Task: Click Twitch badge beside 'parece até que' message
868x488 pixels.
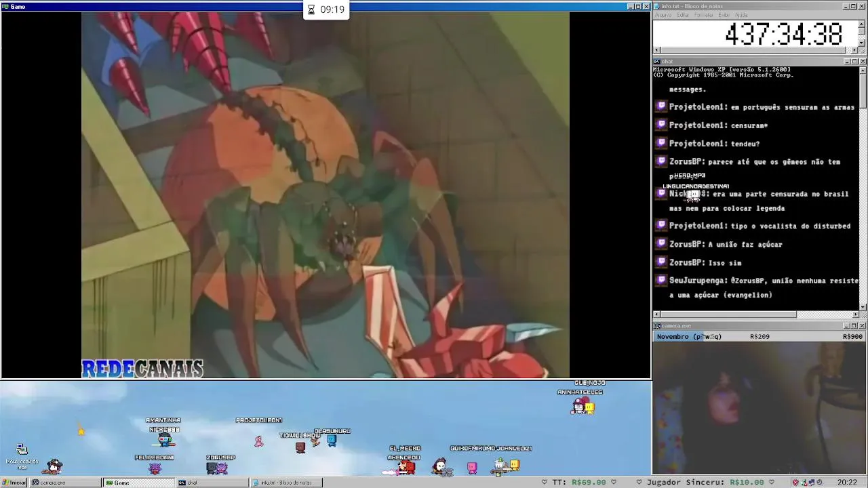Action: 661,161
